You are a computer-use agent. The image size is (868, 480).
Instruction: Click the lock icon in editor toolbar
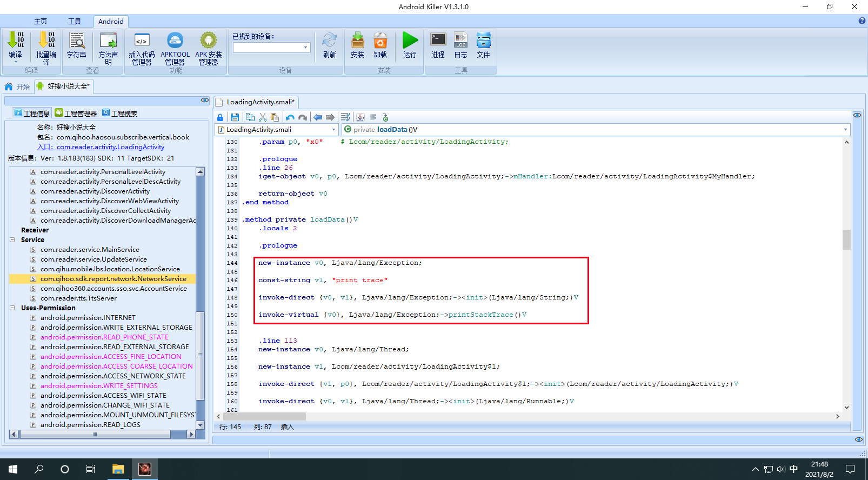click(x=220, y=117)
